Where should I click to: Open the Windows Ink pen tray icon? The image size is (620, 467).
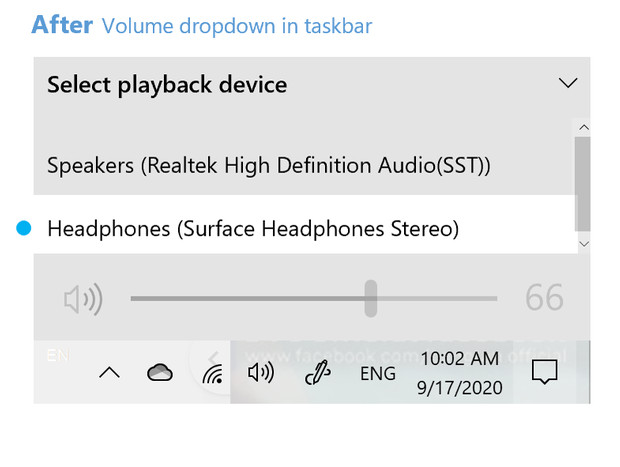pyautogui.click(x=315, y=374)
